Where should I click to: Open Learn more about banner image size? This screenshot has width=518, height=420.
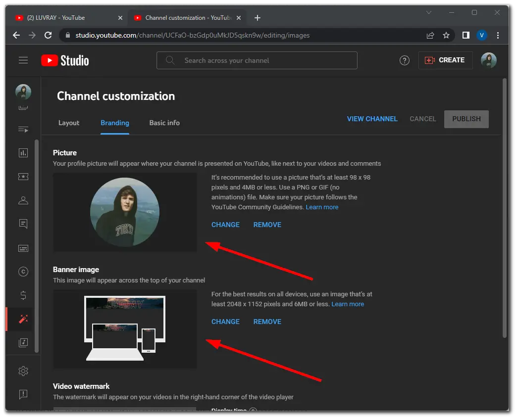point(348,304)
